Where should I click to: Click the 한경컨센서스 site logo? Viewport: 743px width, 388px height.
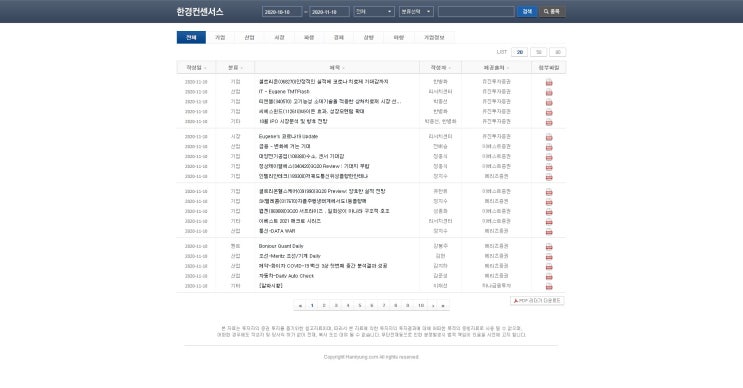click(x=199, y=12)
